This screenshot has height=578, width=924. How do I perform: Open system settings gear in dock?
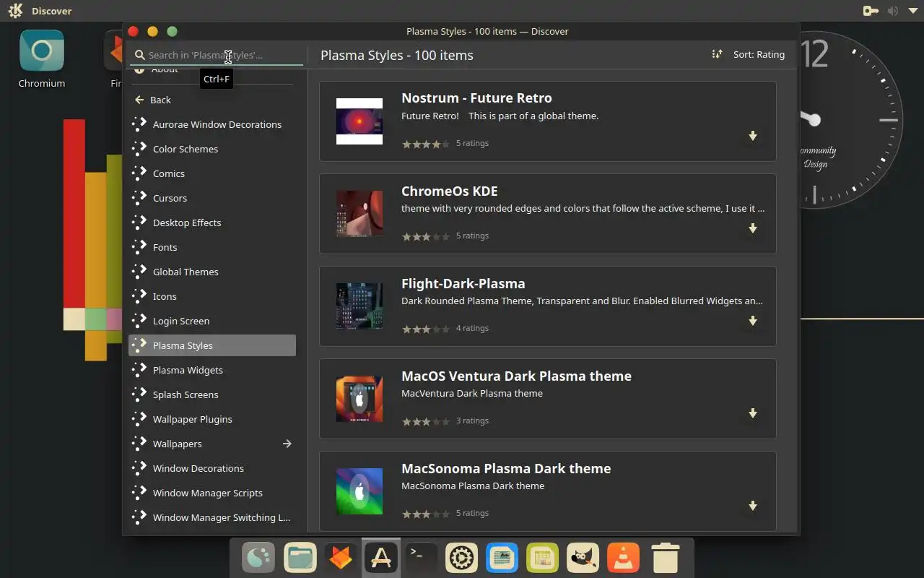pyautogui.click(x=462, y=557)
